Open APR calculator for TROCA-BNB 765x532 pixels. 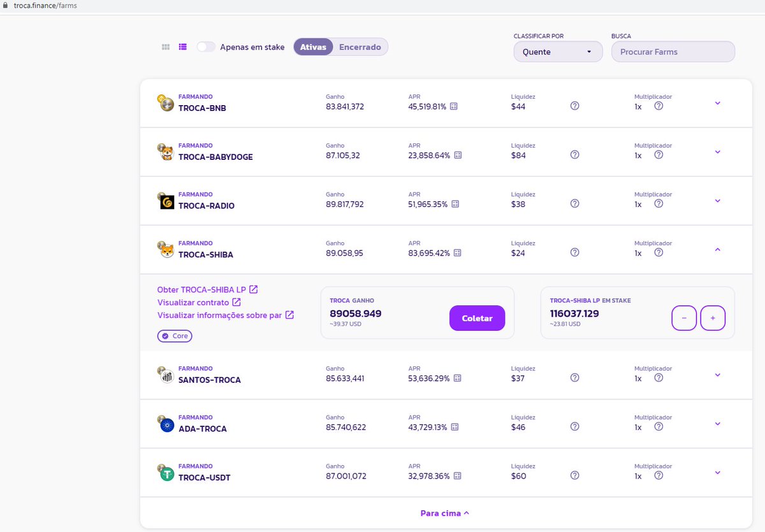454,106
